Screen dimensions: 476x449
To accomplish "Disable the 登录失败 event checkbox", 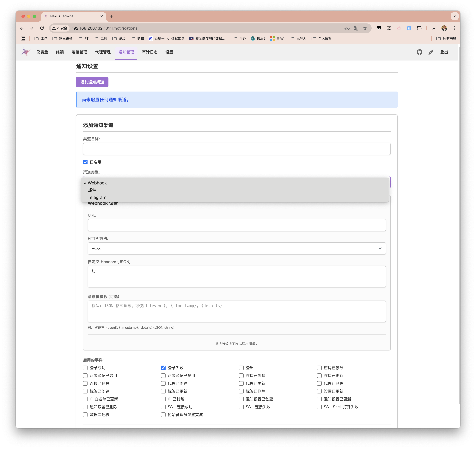I will pos(163,368).
